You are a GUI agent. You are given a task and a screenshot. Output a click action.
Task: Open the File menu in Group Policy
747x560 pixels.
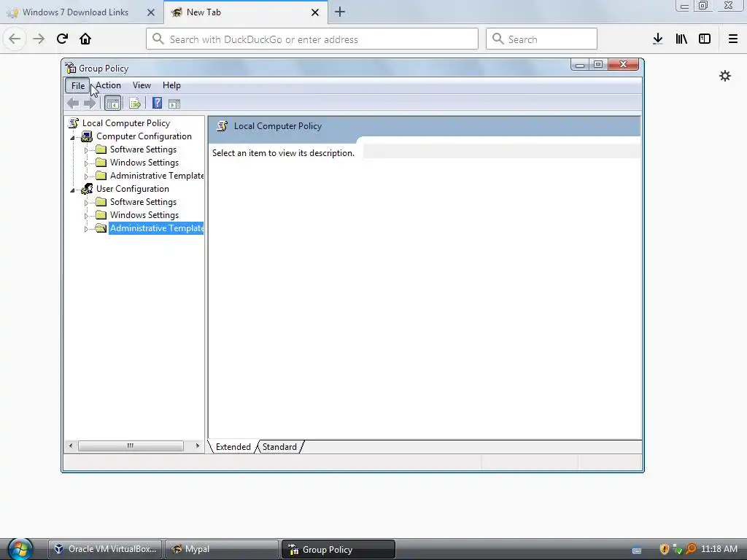[x=77, y=86]
